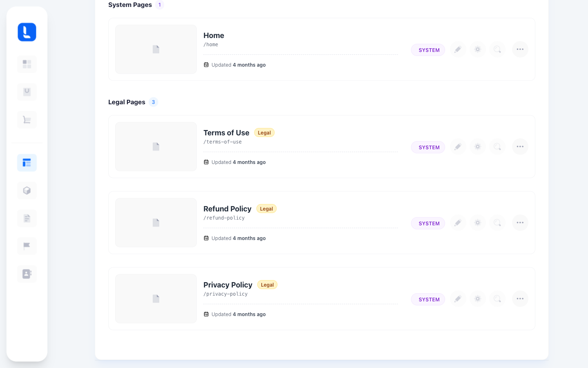The image size is (588, 368).
Task: Click the preview magnifier for Home page
Action: point(497,49)
